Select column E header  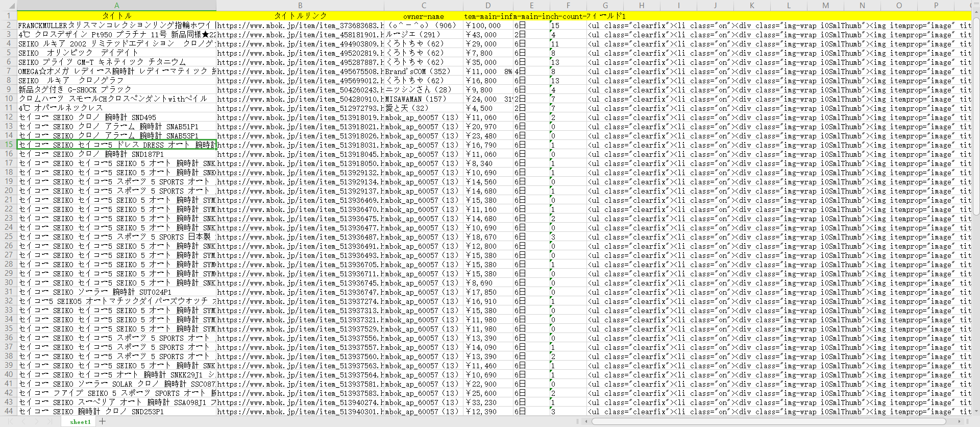(x=531, y=6)
